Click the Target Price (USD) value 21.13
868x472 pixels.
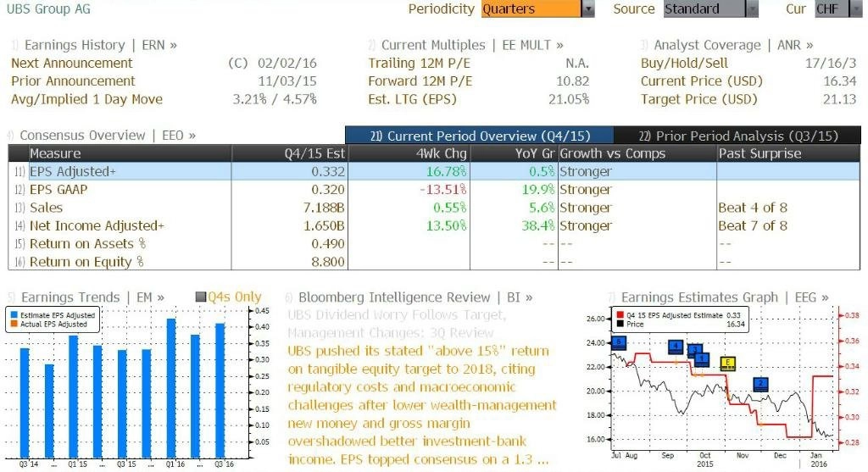(x=840, y=100)
